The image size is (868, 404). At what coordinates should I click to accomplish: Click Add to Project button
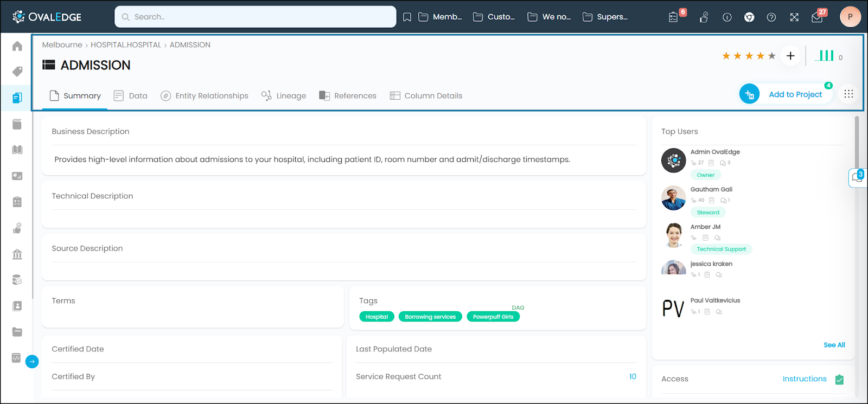pyautogui.click(x=786, y=94)
